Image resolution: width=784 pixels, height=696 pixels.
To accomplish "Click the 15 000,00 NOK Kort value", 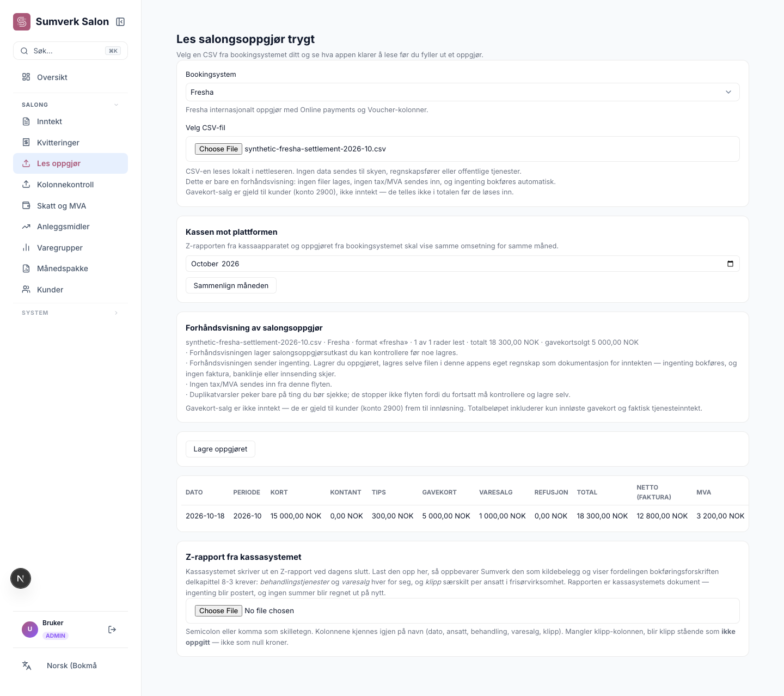I will pos(296,516).
